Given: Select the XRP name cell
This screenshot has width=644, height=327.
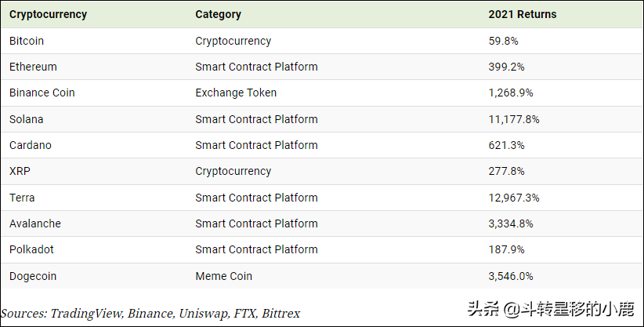Looking at the screenshot, I should click(20, 171).
